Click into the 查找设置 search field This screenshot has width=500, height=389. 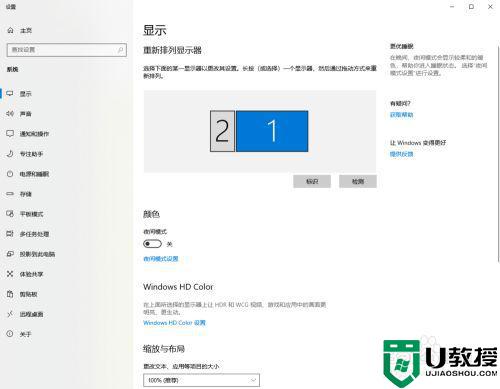click(x=67, y=50)
